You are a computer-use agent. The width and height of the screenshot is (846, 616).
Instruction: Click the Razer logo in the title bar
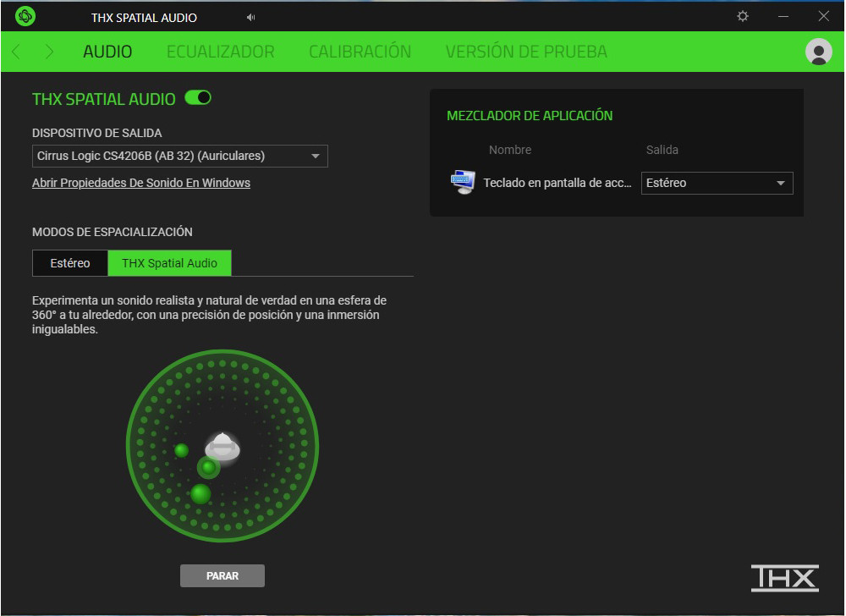tap(24, 16)
